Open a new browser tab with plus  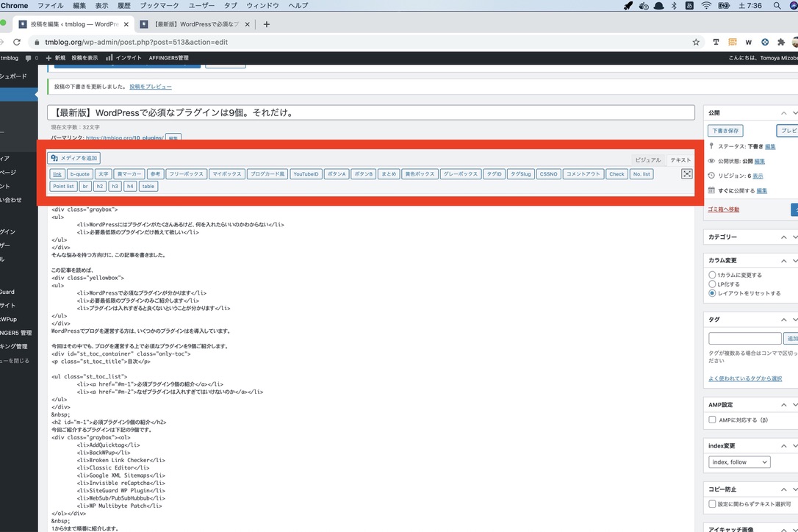266,24
